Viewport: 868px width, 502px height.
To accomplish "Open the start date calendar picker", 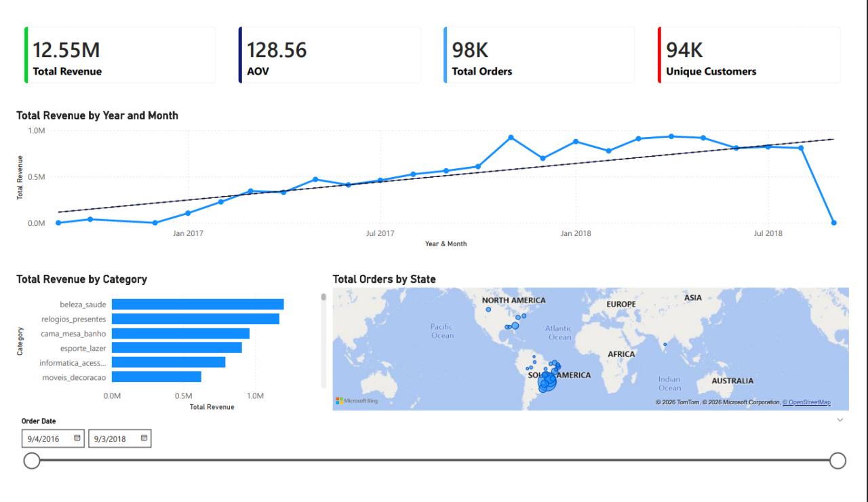I will pyautogui.click(x=77, y=438).
